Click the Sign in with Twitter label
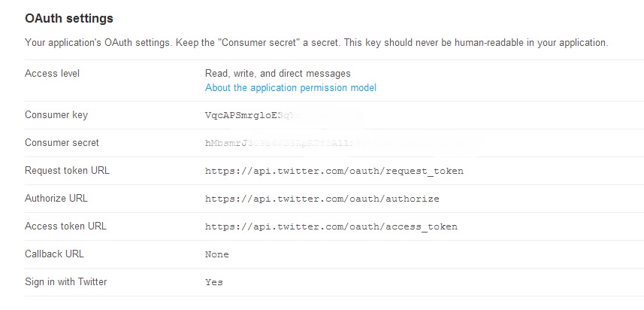The height and width of the screenshot is (310, 644). tap(65, 282)
